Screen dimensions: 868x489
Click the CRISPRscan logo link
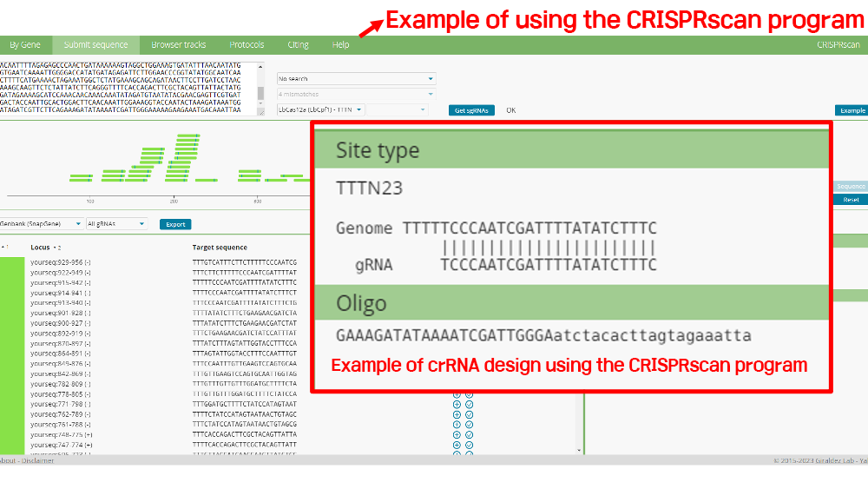[x=838, y=45]
